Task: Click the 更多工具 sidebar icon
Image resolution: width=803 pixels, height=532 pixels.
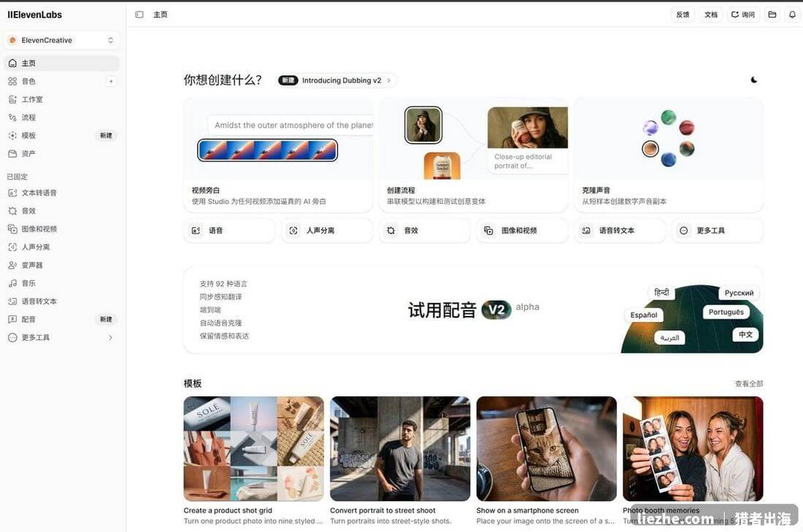Action: [13, 337]
